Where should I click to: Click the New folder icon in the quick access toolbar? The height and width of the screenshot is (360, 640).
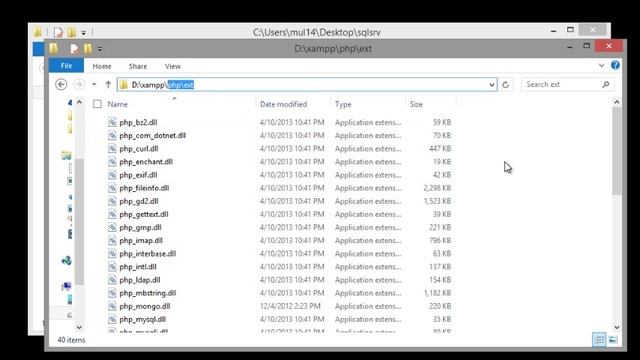(x=88, y=49)
